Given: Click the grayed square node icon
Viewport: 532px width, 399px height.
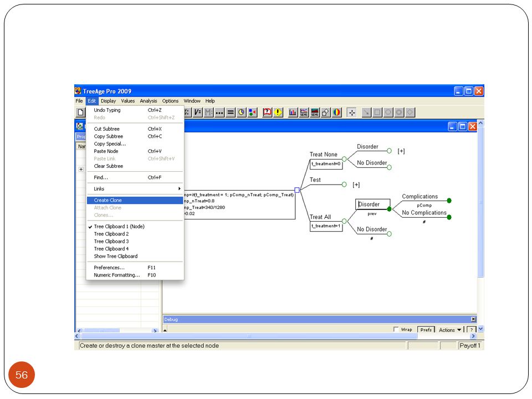Looking at the screenshot, I should tap(377, 112).
